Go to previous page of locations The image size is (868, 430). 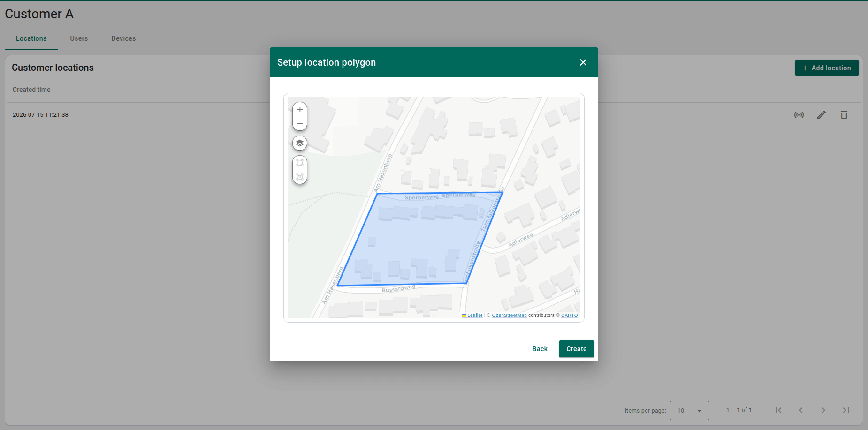[801, 410]
